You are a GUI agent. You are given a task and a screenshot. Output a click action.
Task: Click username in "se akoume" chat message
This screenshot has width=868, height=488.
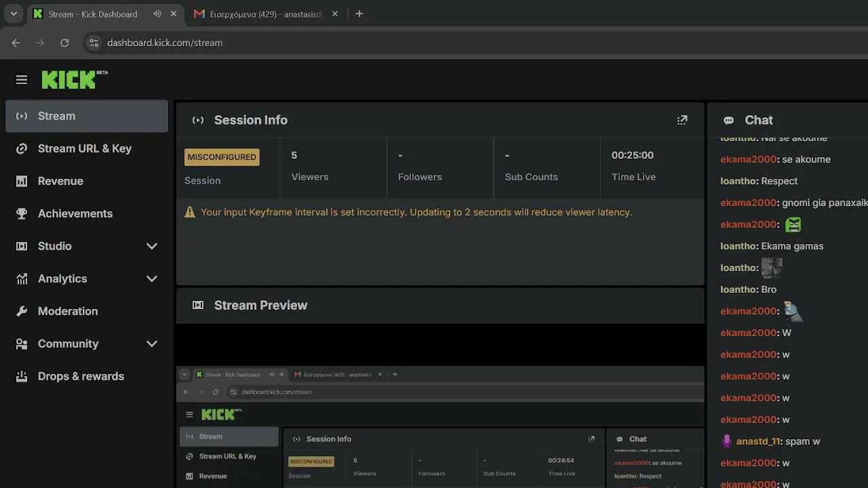pyautogui.click(x=750, y=159)
